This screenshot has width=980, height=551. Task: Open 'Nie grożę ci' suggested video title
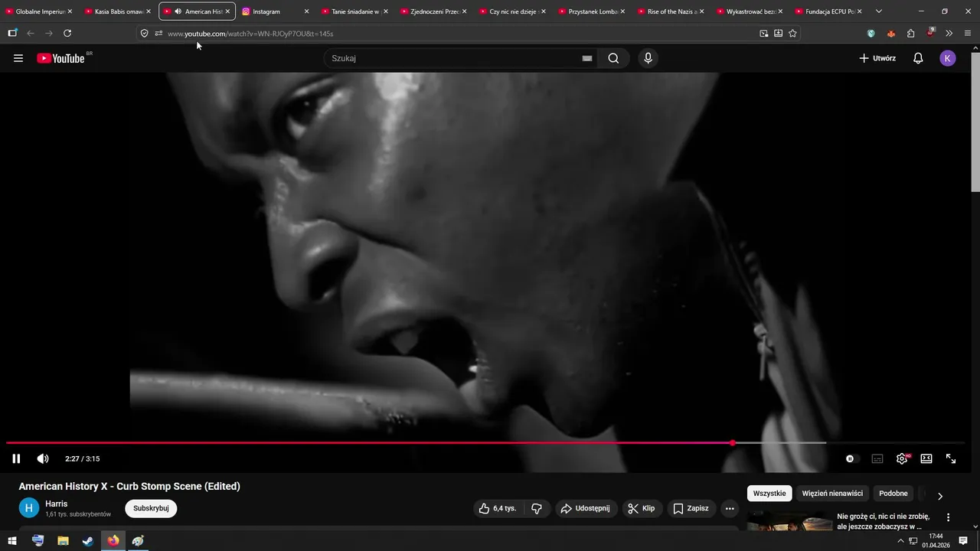point(883,522)
